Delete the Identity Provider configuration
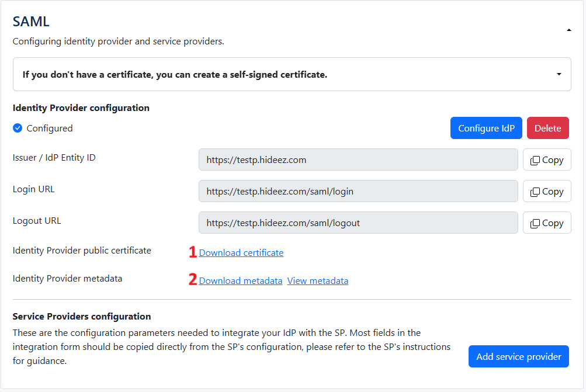586x392 pixels. pos(547,128)
